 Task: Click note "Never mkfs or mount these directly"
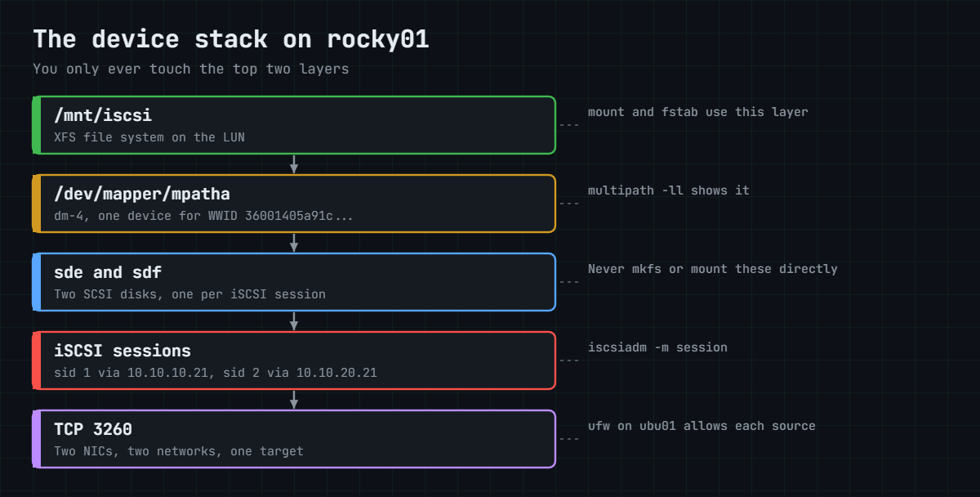(713, 269)
